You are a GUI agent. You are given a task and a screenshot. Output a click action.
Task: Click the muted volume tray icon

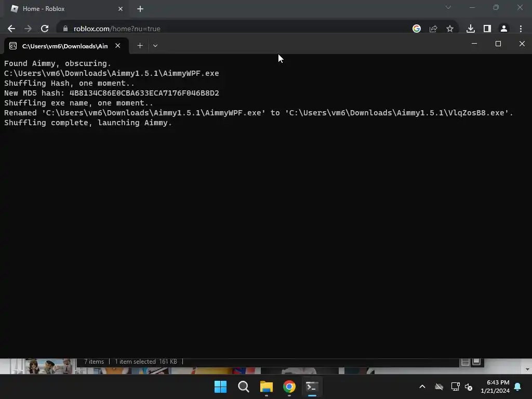(x=469, y=387)
